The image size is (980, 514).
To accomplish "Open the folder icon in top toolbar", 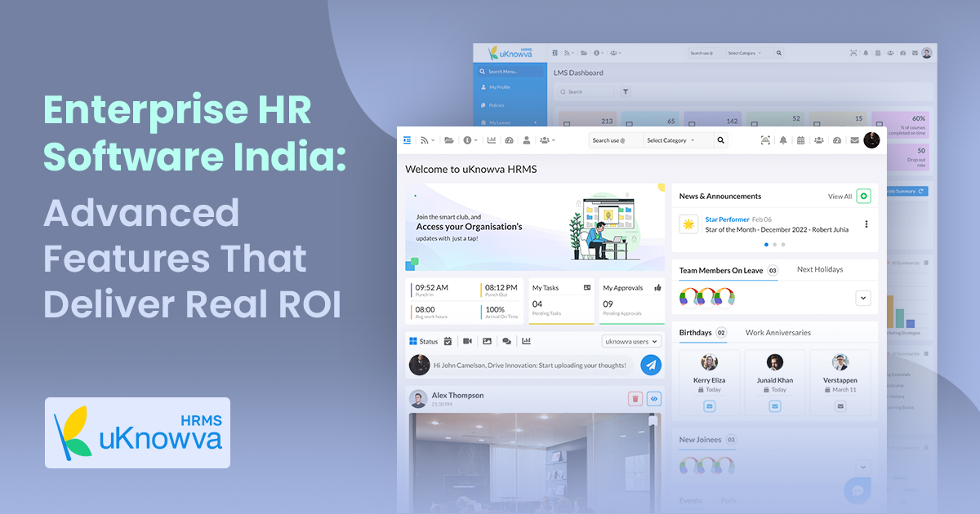I will click(448, 140).
